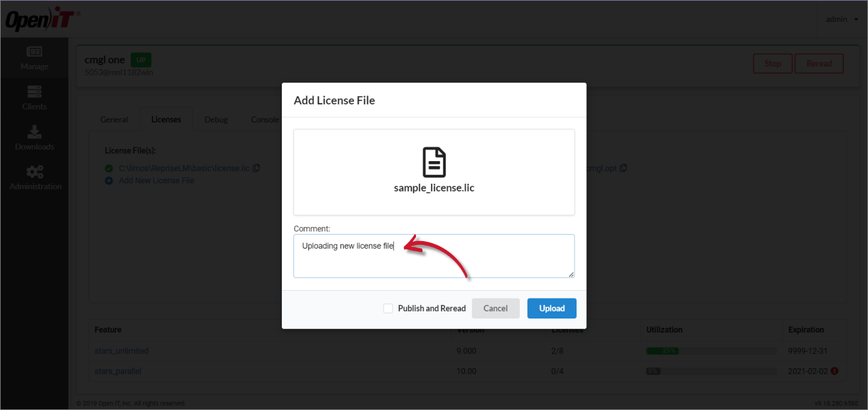Switch to the Licenses tab
The image size is (868, 410).
point(166,119)
